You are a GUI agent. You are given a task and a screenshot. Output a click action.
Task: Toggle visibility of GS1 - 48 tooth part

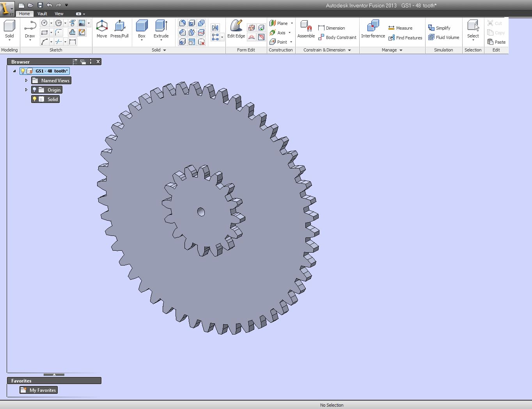tap(22, 71)
